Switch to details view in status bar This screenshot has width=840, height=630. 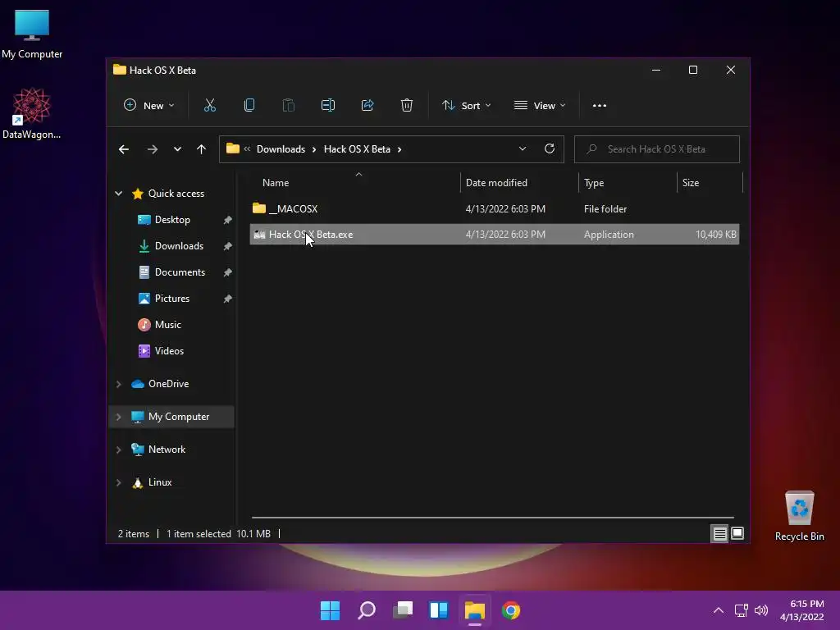719,533
